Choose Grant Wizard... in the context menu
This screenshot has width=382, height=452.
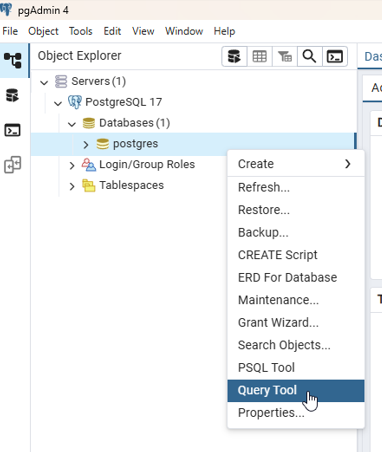[296, 322]
